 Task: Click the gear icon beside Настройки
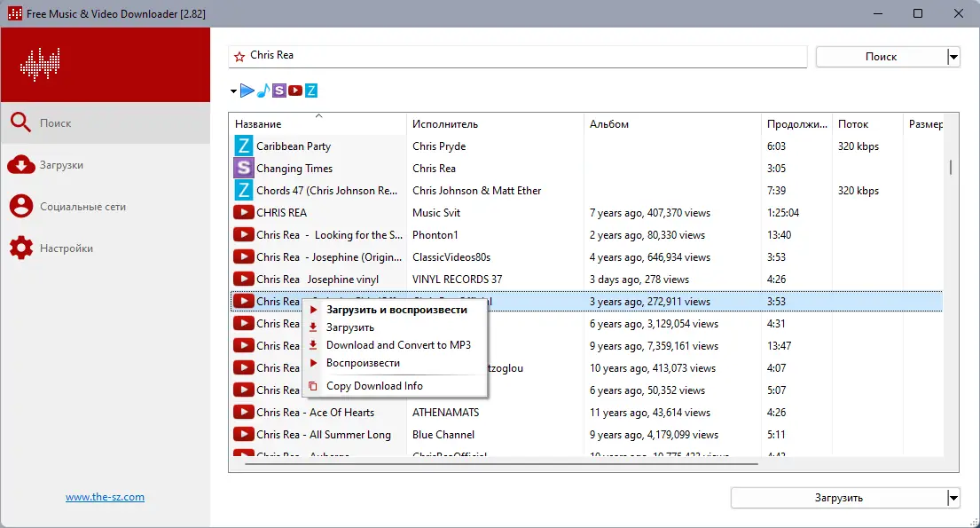tap(20, 248)
